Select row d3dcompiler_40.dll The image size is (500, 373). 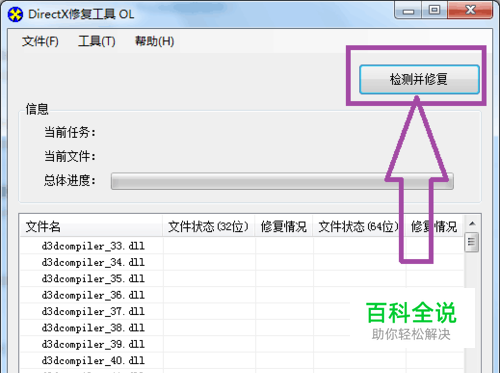(x=242, y=360)
